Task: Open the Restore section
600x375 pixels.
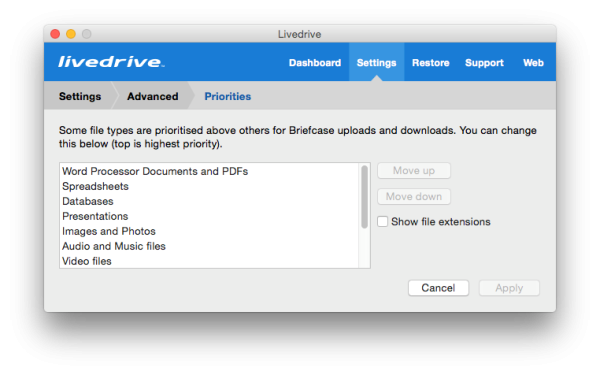Action: pos(430,63)
